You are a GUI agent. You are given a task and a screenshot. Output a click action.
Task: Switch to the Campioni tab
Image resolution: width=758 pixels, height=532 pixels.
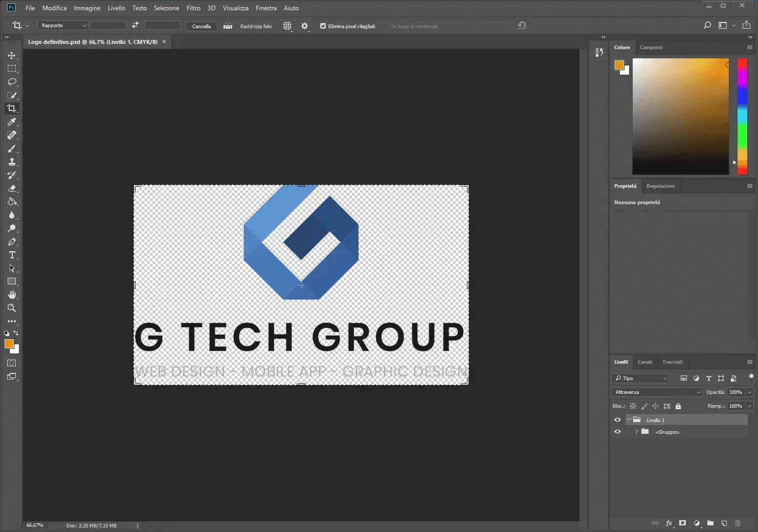click(651, 48)
